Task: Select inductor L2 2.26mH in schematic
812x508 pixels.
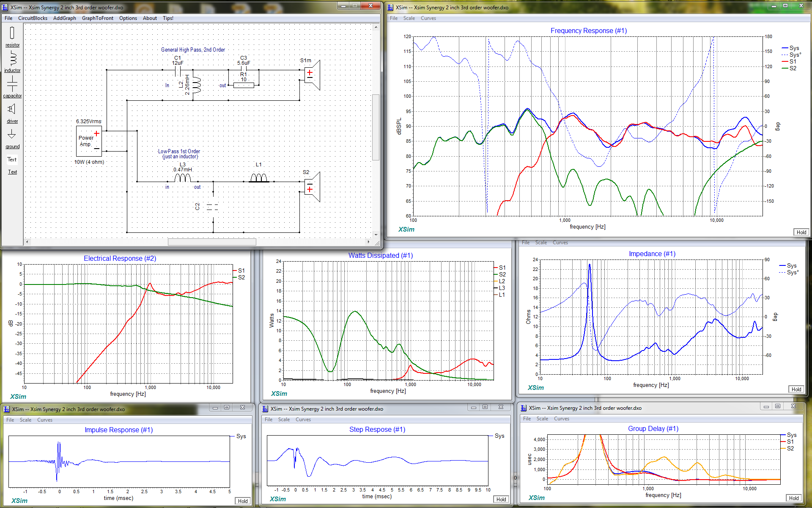Action: coord(196,85)
